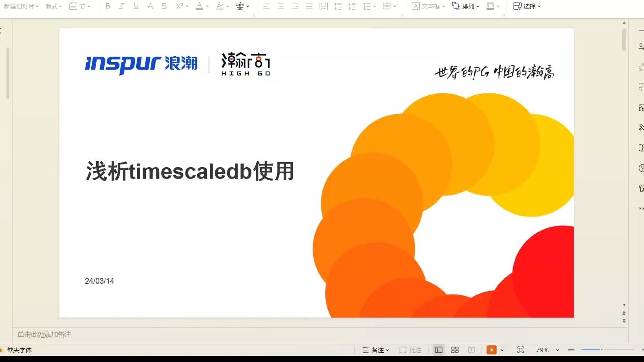Apply strikethrough formatting
The image size is (644, 362).
[x=150, y=6]
